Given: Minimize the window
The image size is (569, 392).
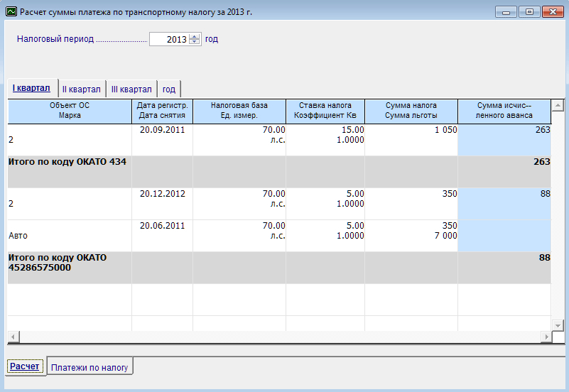Looking at the screenshot, I should pos(506,12).
